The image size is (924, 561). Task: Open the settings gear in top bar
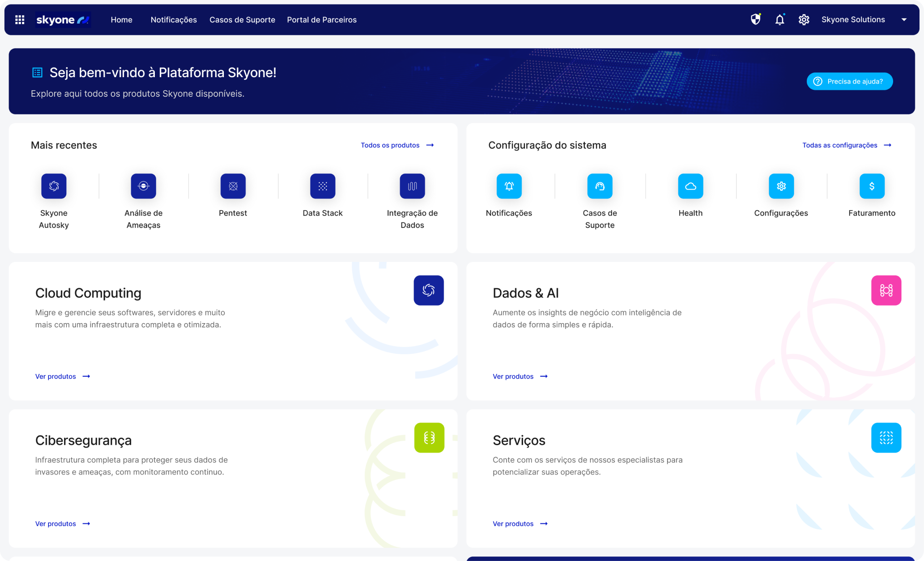coord(804,20)
